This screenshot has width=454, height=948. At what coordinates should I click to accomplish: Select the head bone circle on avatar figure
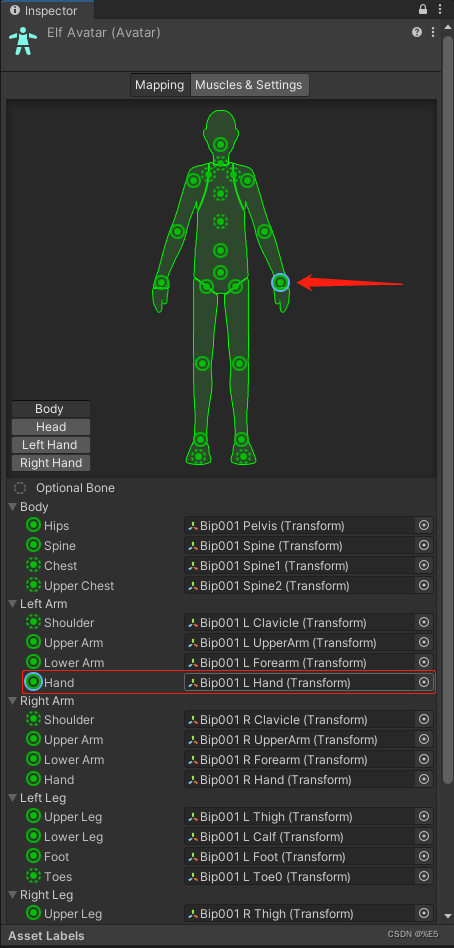[x=221, y=144]
